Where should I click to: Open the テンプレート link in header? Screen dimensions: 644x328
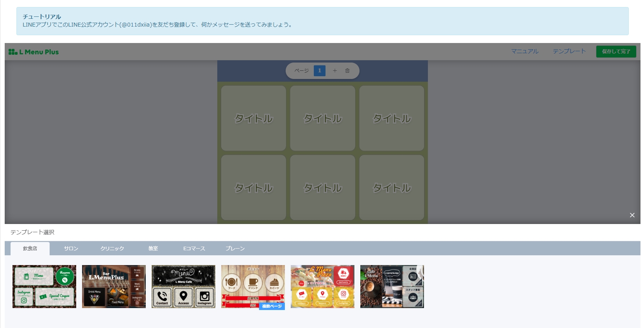569,51
